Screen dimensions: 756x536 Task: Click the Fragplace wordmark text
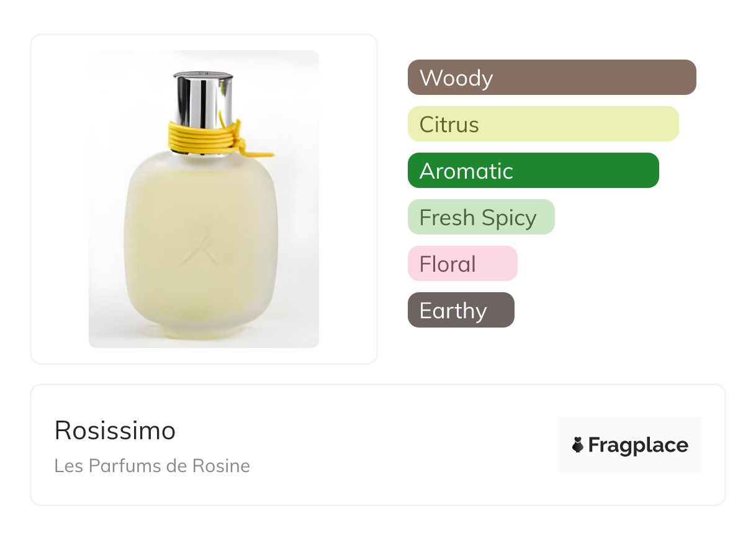click(638, 445)
